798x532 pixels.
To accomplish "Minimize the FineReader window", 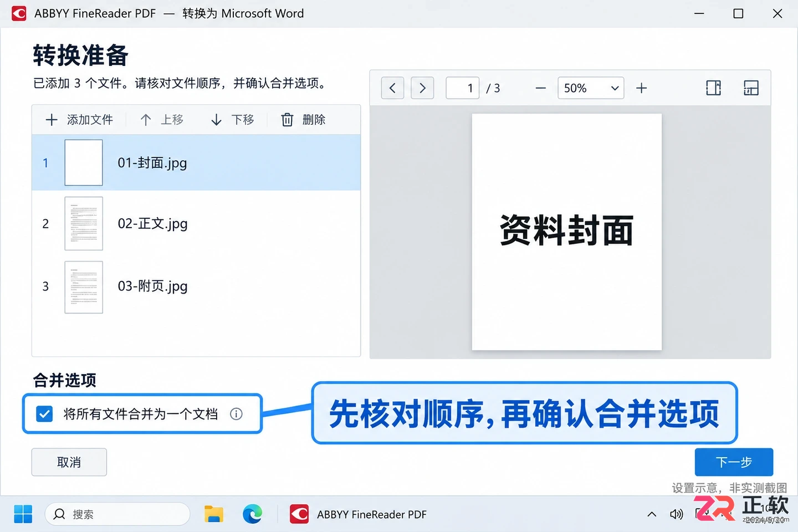I will tap(699, 13).
